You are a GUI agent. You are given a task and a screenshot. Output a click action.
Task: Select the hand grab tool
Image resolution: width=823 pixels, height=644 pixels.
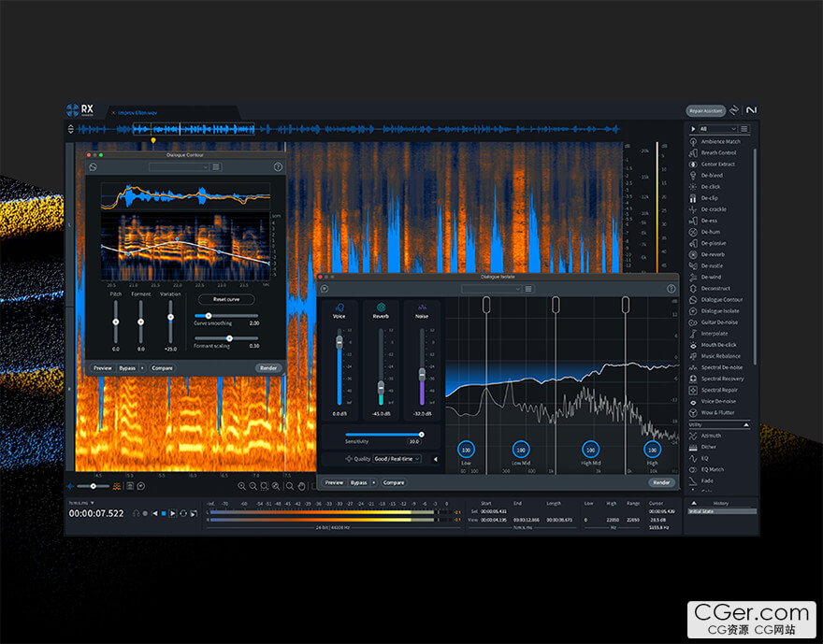(x=301, y=486)
